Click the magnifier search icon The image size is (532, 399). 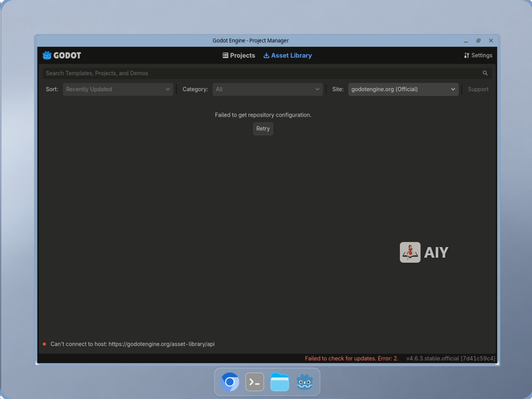(x=485, y=73)
